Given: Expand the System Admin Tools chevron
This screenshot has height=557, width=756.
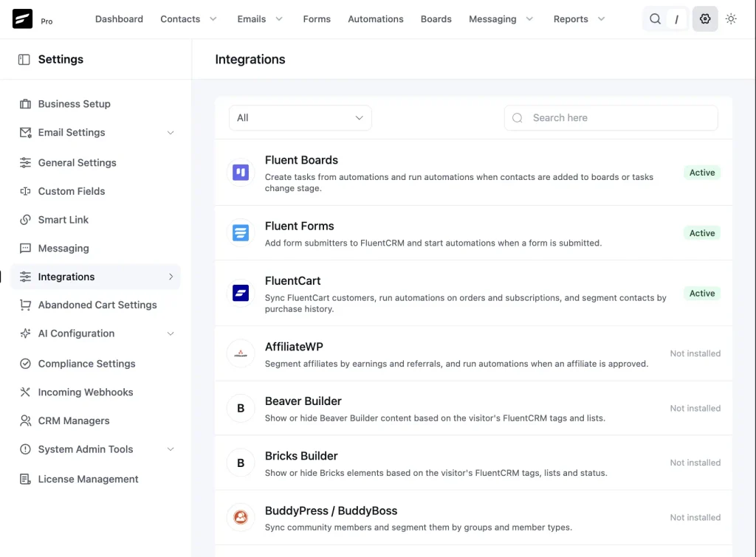Looking at the screenshot, I should [x=171, y=449].
